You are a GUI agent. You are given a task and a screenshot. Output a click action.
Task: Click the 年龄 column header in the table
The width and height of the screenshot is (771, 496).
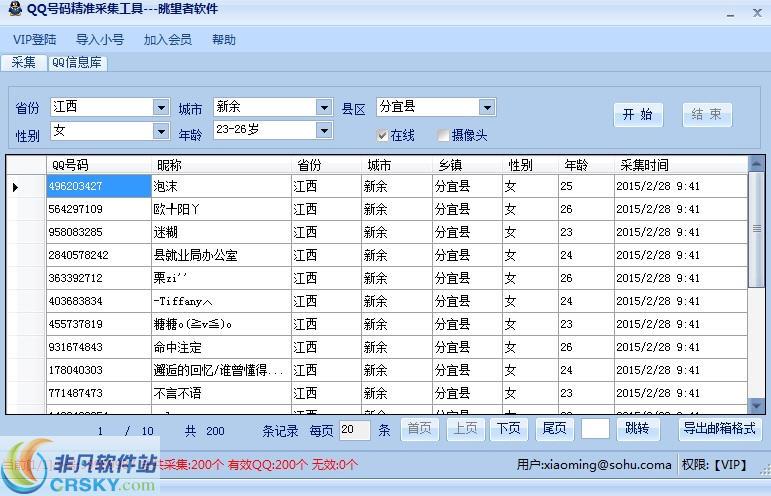pos(586,165)
